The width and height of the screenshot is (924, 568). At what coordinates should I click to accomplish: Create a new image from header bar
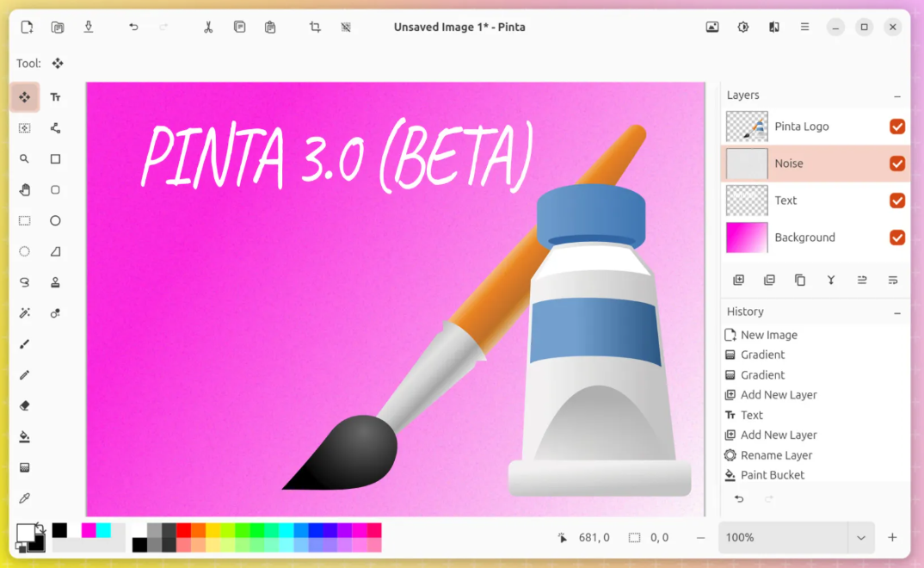(27, 27)
